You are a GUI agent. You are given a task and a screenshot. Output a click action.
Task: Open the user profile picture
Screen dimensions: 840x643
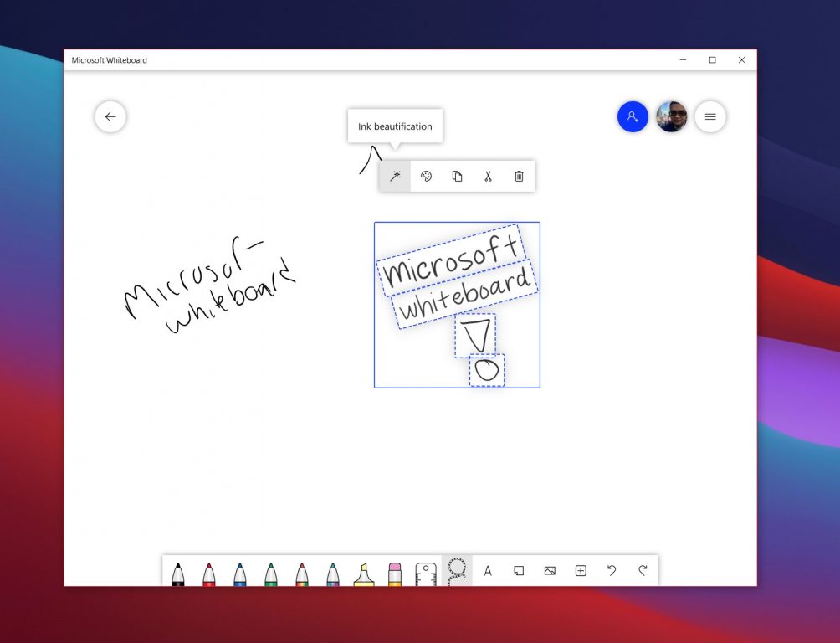672,116
